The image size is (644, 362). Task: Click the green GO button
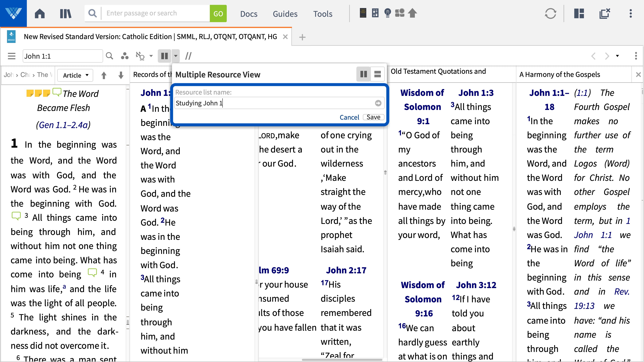[x=218, y=13]
